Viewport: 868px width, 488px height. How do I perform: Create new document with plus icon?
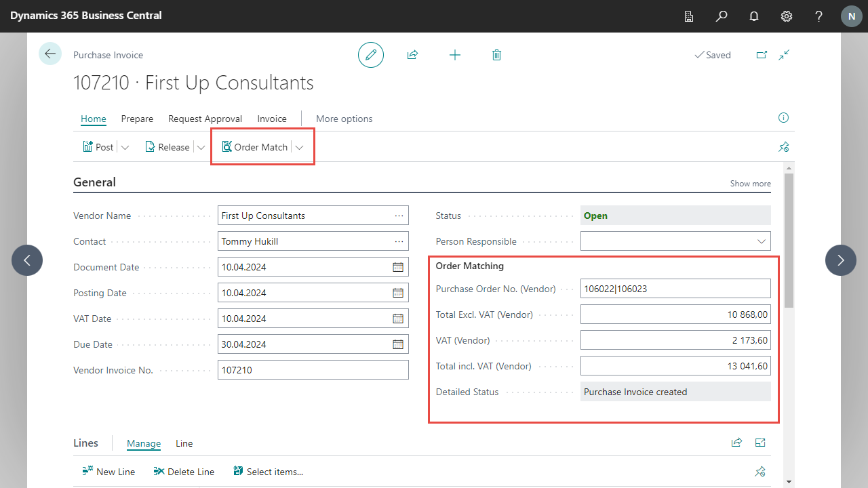point(455,55)
